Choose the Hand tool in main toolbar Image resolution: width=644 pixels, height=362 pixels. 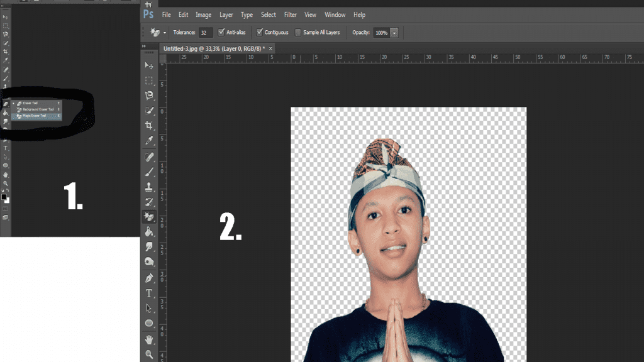pos(149,339)
